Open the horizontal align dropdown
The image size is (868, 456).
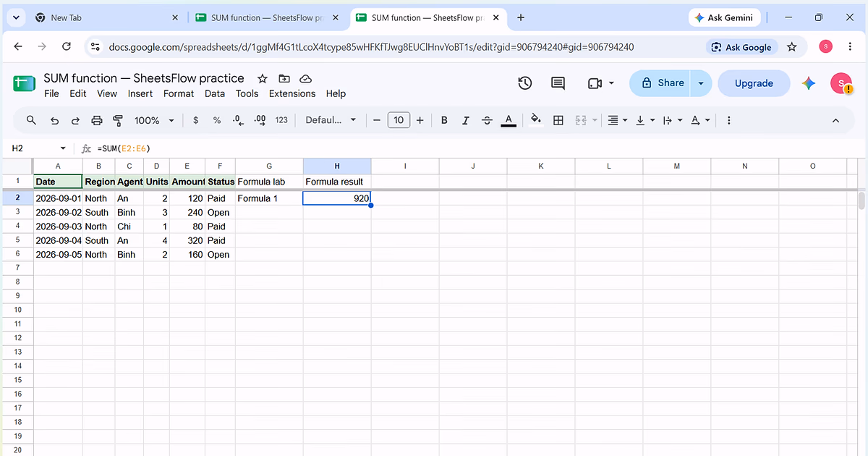point(618,120)
